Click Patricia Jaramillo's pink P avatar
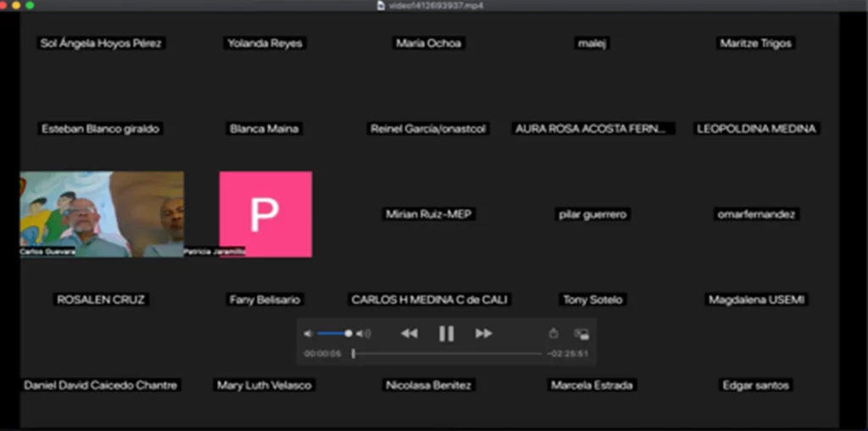The image size is (868, 431). pos(265,213)
